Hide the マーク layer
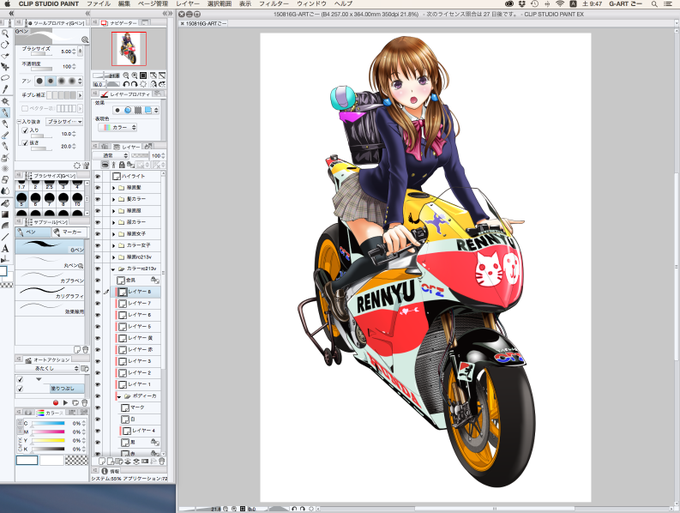Image resolution: width=680 pixels, height=513 pixels. click(98, 407)
